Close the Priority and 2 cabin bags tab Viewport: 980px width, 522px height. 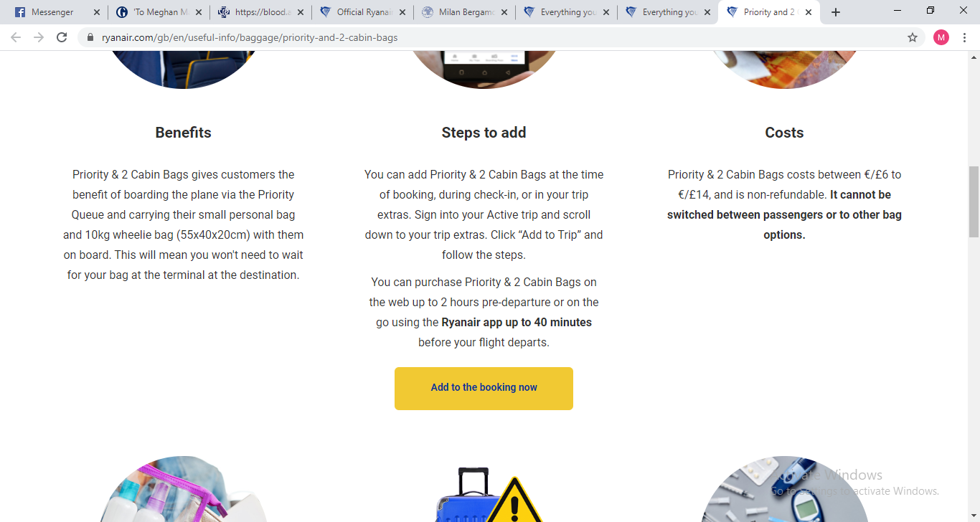[809, 12]
